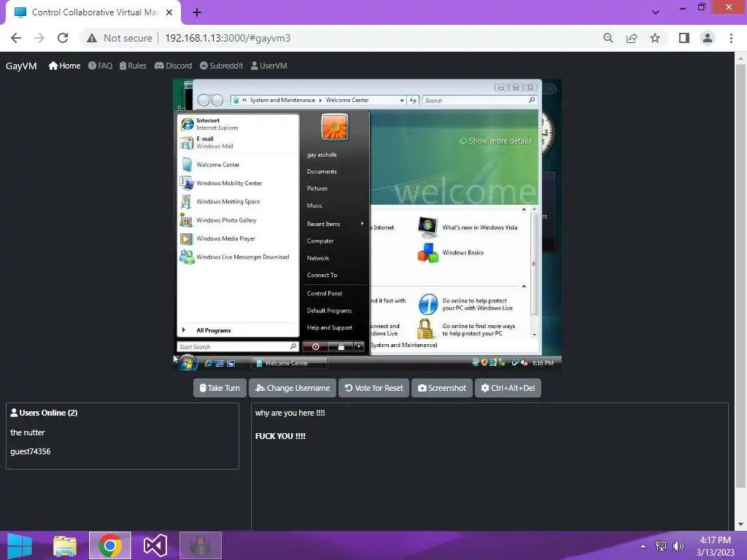The height and width of the screenshot is (560, 747).
Task: Open the Chrome profile icon
Action: coord(708,38)
